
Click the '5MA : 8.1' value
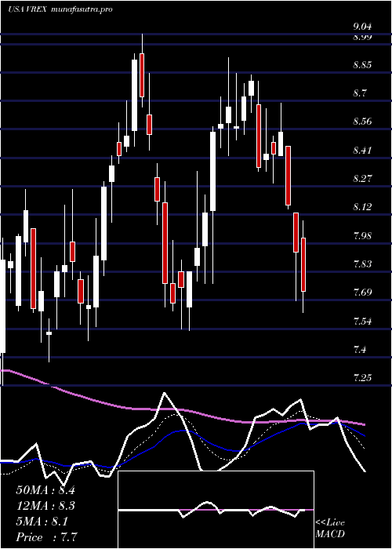point(42,522)
